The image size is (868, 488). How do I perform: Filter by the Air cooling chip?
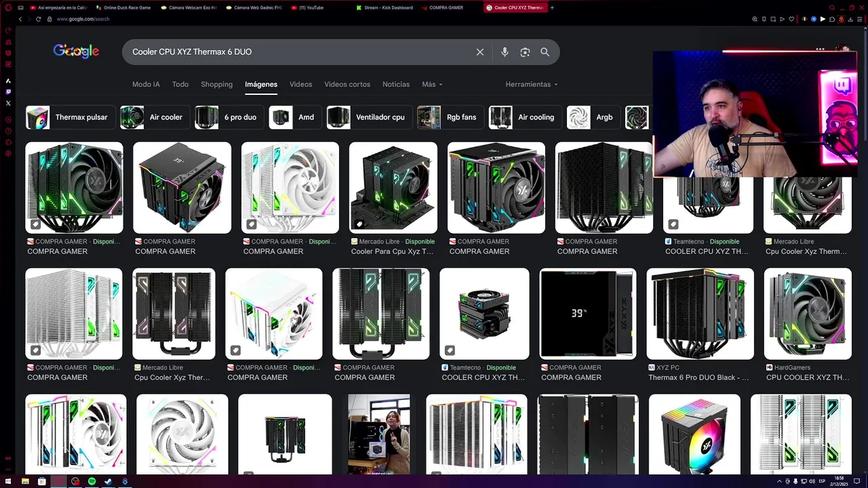pos(524,117)
